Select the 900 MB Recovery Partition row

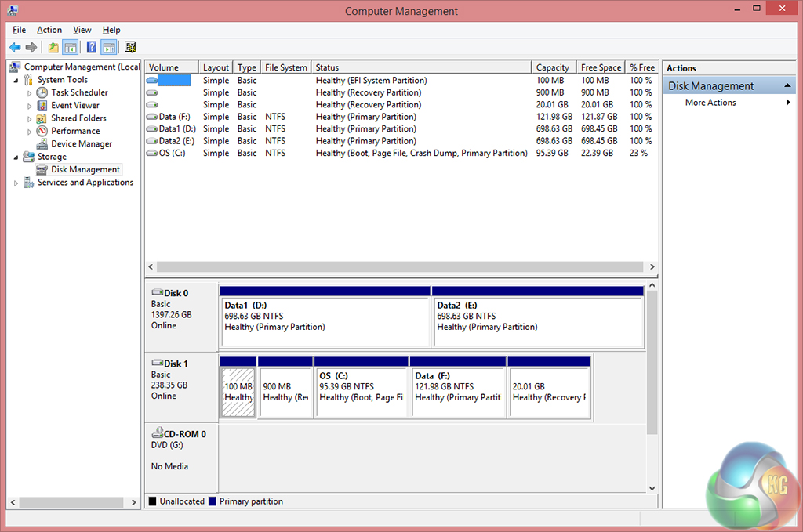(x=401, y=92)
